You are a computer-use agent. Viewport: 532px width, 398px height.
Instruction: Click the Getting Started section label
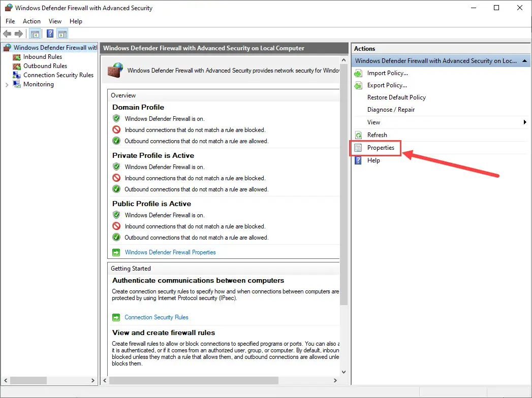131,269
